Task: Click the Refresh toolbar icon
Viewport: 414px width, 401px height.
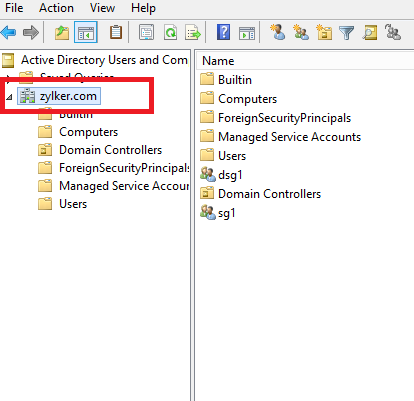Action: pos(170,33)
